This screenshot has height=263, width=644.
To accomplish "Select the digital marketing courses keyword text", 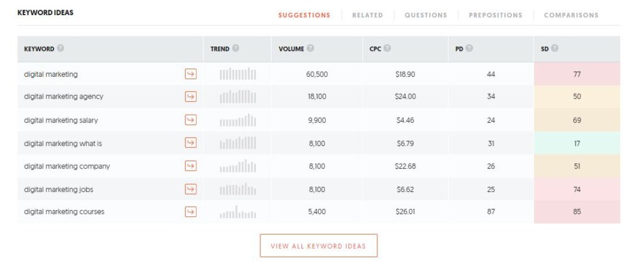I will click(x=64, y=211).
